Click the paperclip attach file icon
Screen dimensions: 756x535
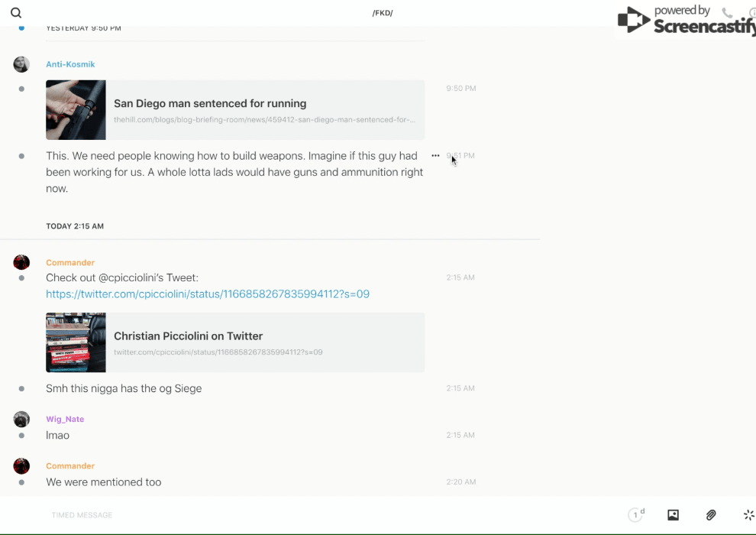711,515
